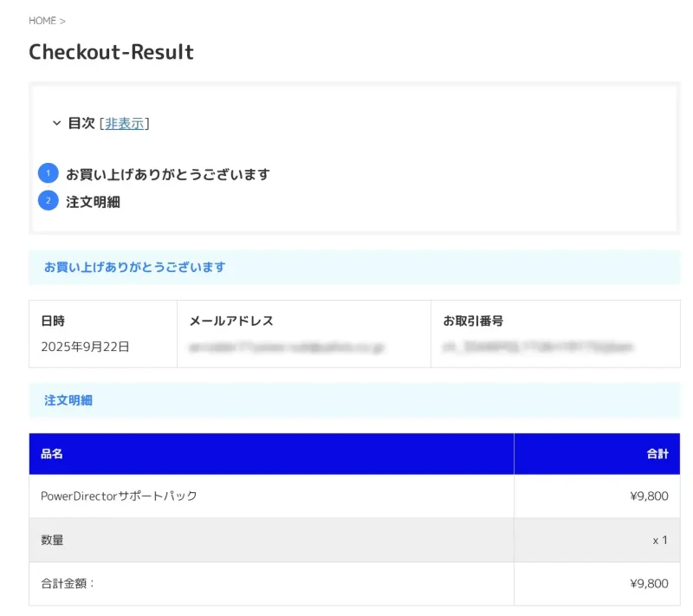This screenshot has height=616, width=693.
Task: Click the blue number 2 badge
Action: coord(48,201)
